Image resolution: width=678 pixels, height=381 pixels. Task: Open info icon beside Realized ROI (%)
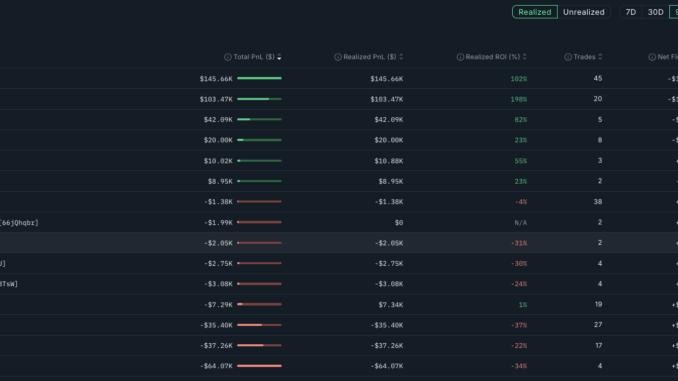pyautogui.click(x=460, y=57)
